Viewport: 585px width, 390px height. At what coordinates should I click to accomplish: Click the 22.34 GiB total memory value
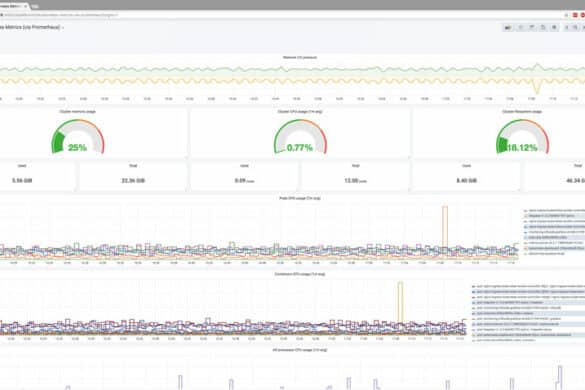[133, 181]
